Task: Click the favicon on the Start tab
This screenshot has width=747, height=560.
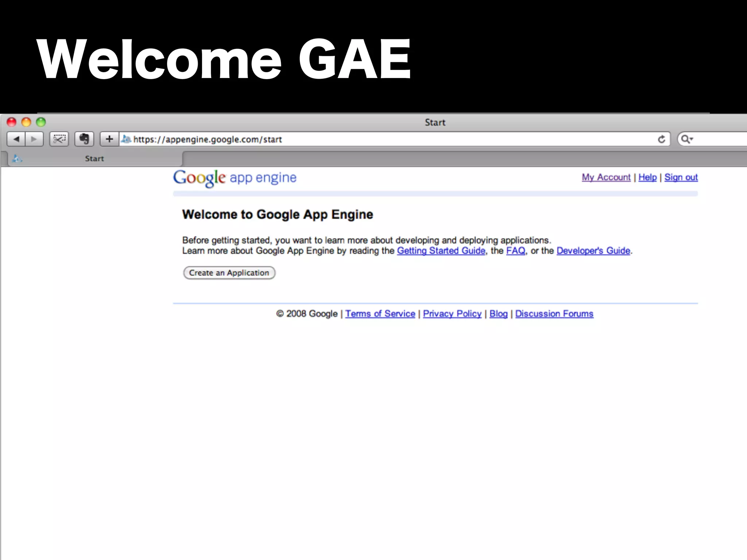Action: click(17, 159)
